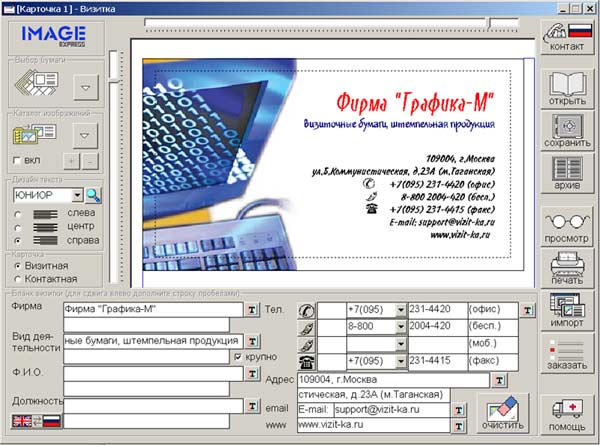Enable the 'вкл' checkbox in image catalog
This screenshot has height=445, width=600.
point(17,161)
